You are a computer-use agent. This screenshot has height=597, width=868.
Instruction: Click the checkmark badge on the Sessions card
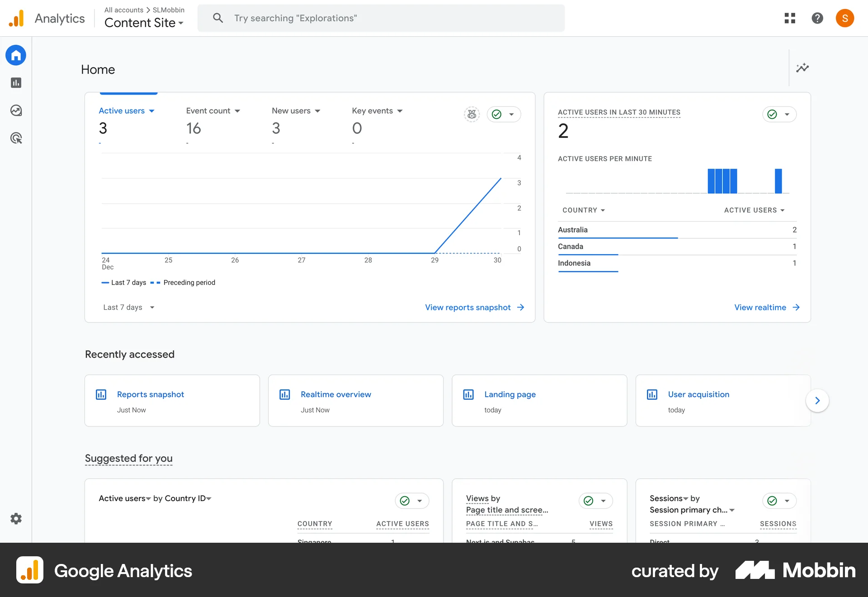point(771,501)
